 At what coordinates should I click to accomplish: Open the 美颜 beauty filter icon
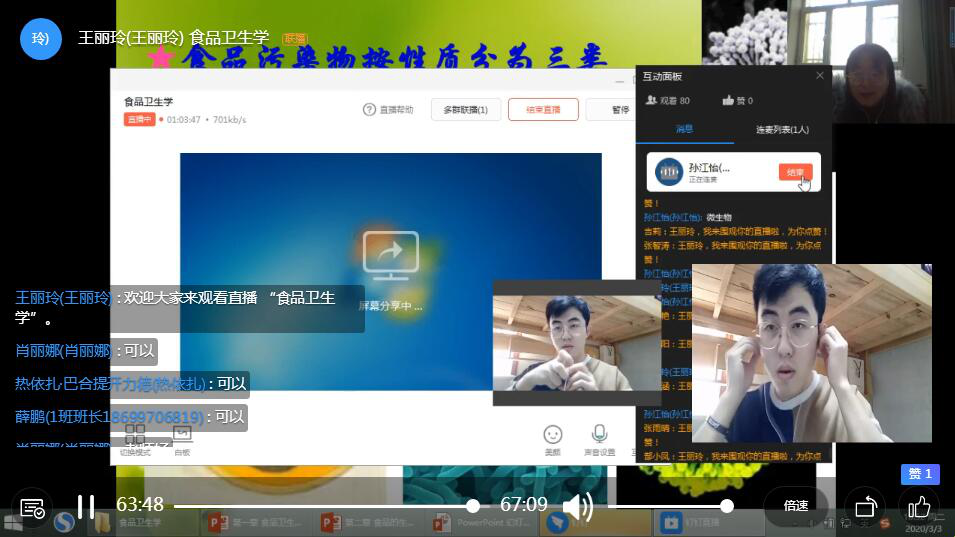pos(553,437)
